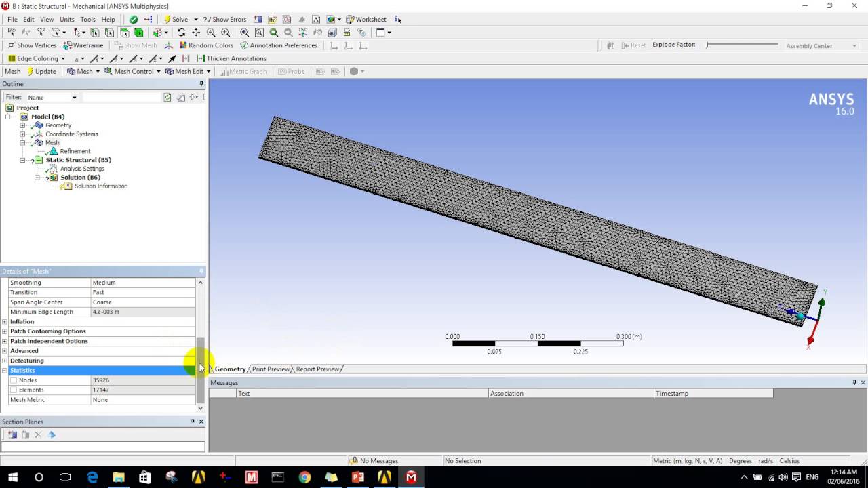Click Refresh icon in Outline filter bar
868x488 pixels.
tap(167, 97)
